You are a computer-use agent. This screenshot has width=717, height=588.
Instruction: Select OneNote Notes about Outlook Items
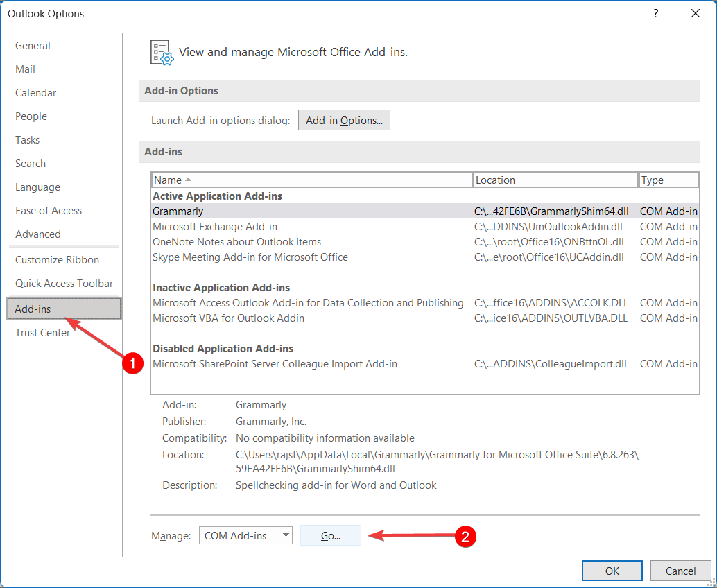pyautogui.click(x=425, y=242)
